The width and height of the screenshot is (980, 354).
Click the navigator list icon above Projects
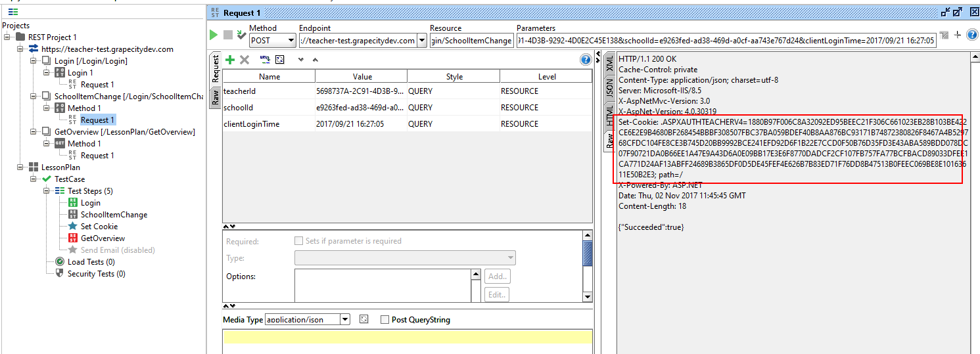coord(12,12)
